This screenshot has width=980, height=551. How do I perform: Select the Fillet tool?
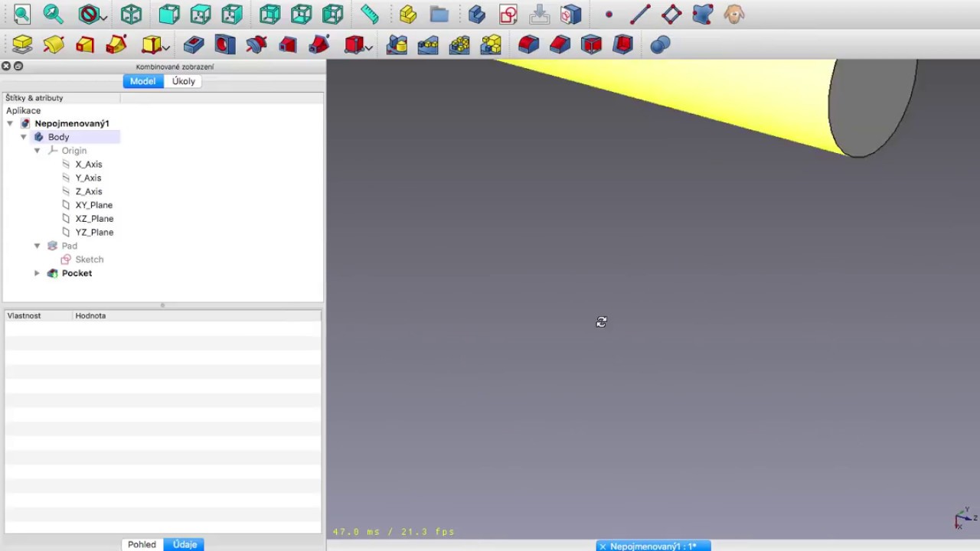(x=528, y=44)
